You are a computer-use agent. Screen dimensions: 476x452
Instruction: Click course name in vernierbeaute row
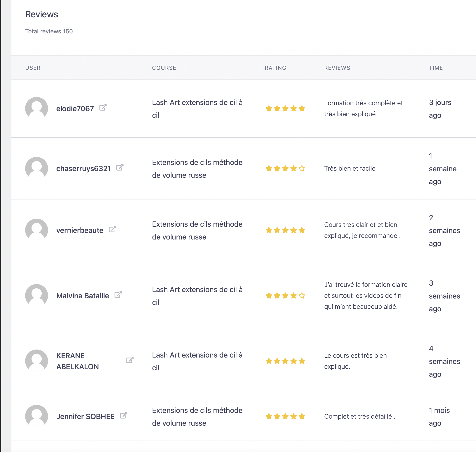tap(197, 230)
